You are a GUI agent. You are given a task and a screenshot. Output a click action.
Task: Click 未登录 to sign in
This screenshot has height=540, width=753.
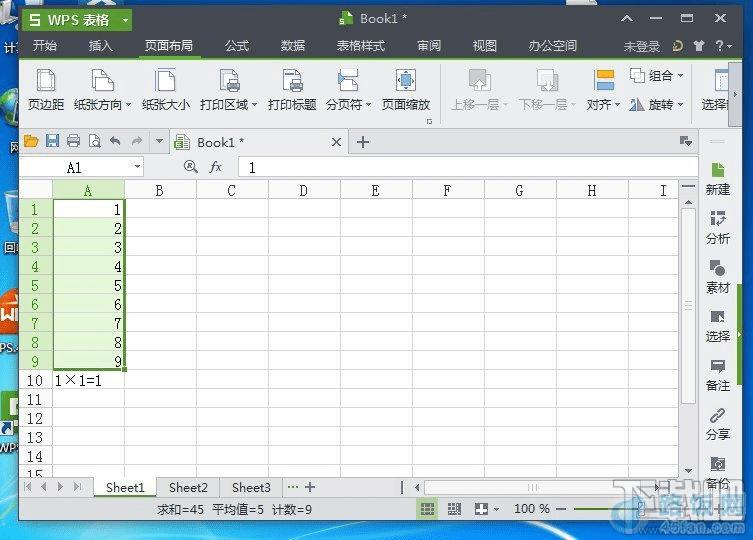click(642, 47)
